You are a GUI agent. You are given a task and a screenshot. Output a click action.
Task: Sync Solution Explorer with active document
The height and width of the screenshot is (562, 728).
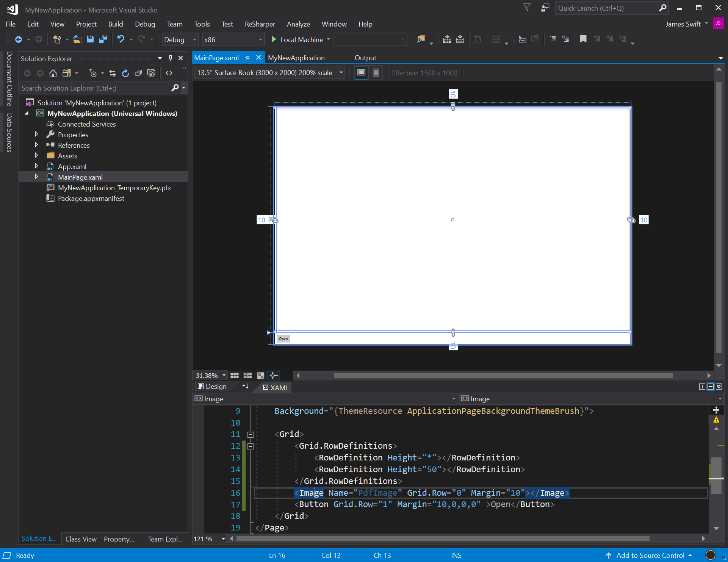coord(112,73)
